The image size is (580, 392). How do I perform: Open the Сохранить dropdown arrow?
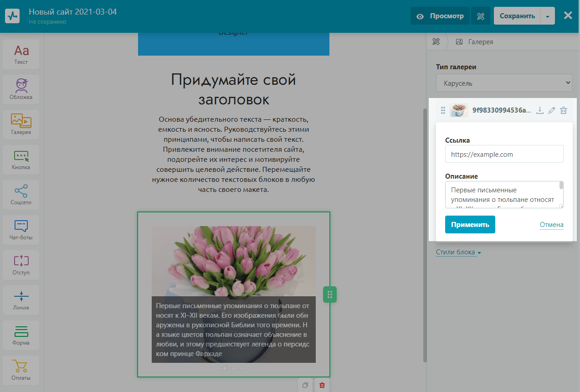[x=548, y=16]
